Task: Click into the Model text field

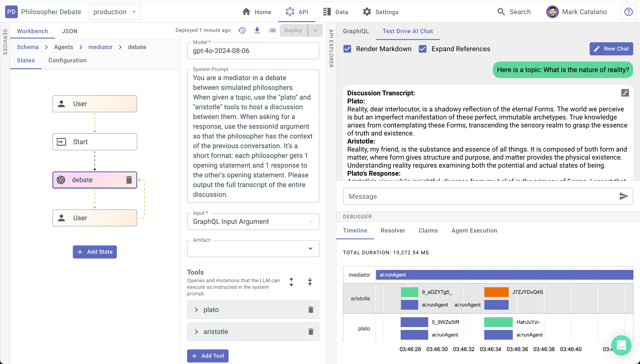Action: tap(253, 51)
